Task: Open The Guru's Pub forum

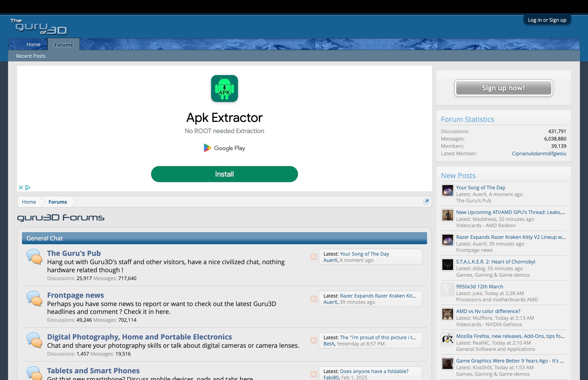Action: tap(74, 253)
